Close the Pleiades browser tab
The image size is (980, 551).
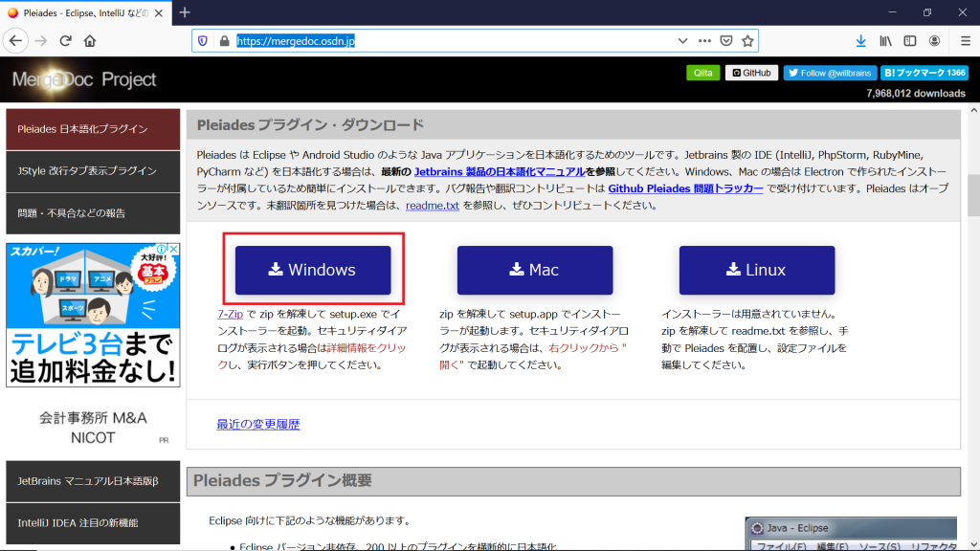(159, 13)
